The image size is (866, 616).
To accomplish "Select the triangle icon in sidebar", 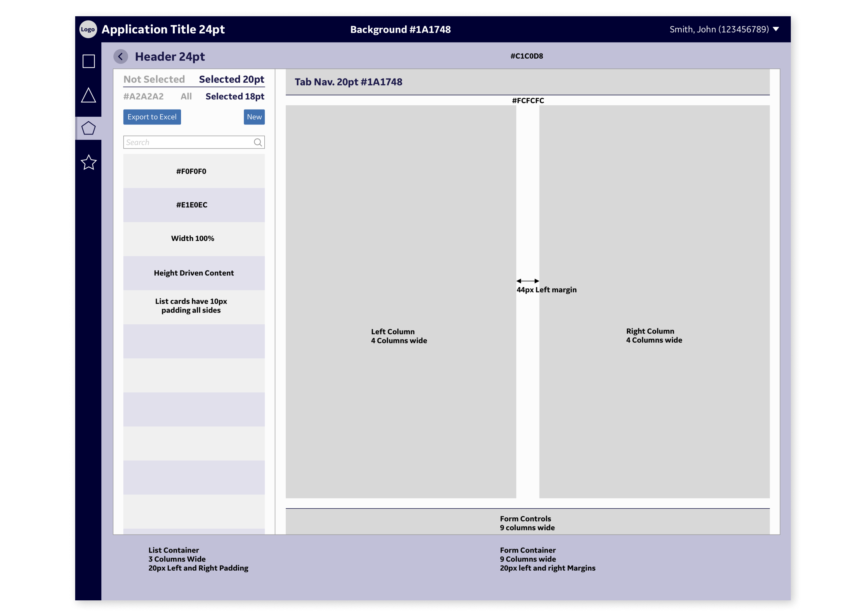I will point(88,95).
